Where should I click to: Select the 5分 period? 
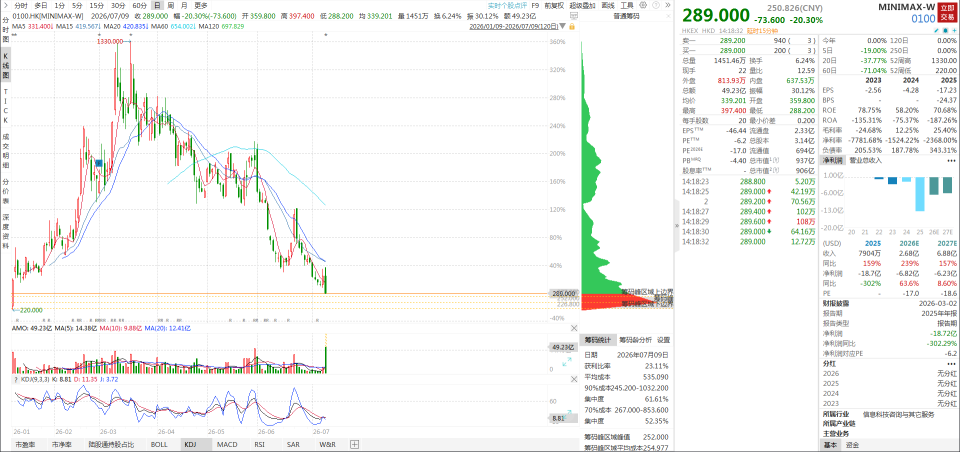(77, 5)
